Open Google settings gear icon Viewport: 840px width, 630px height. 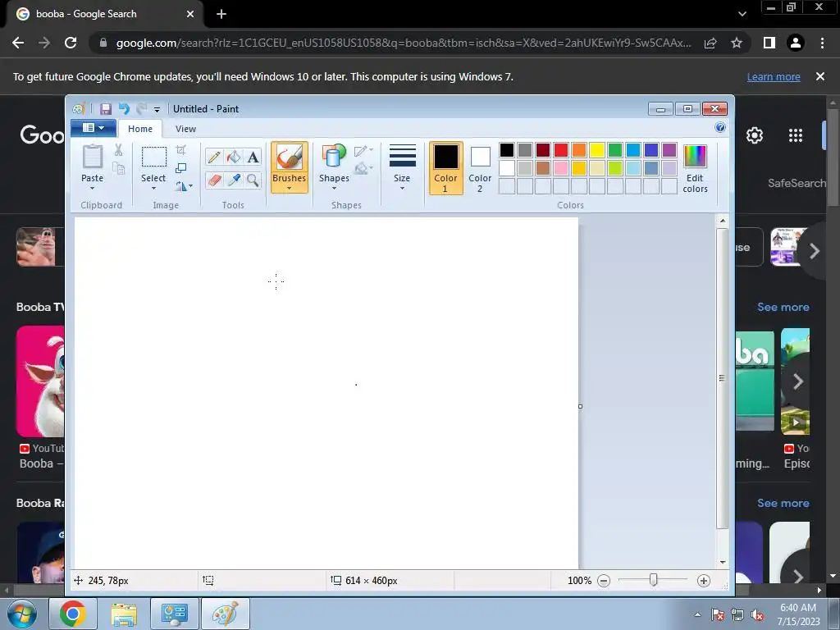[755, 135]
